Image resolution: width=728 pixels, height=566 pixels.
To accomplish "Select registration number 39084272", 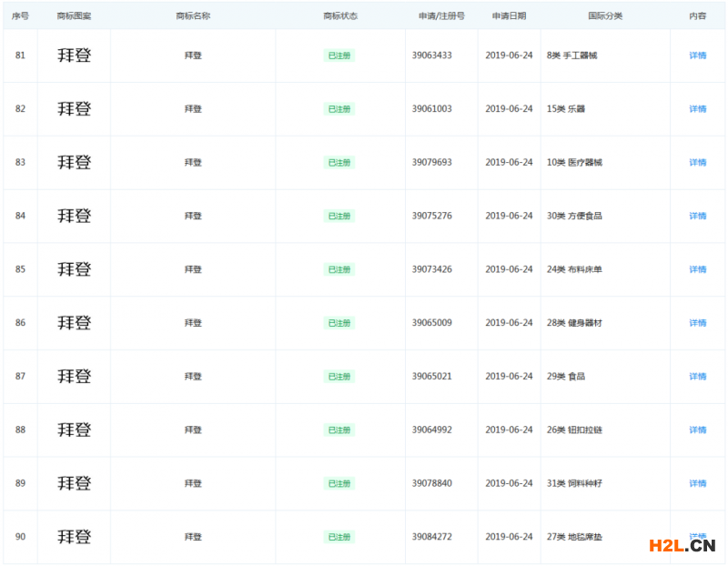I will click(431, 537).
